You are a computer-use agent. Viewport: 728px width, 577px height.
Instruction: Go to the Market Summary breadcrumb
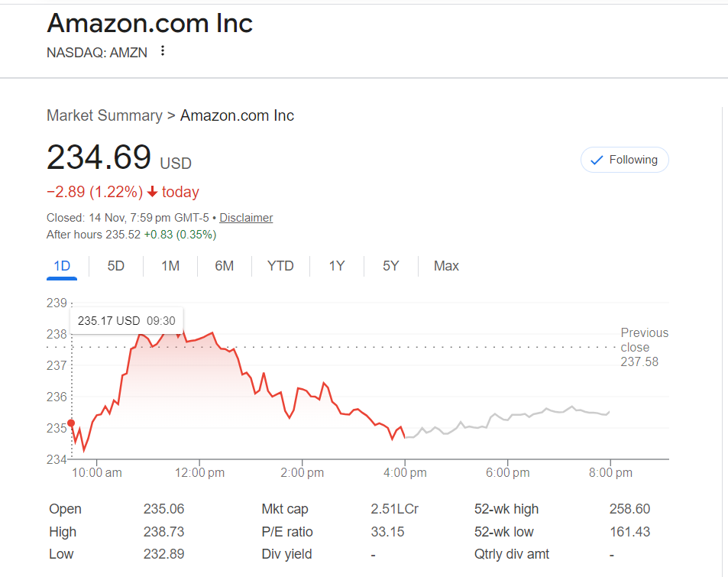point(104,115)
